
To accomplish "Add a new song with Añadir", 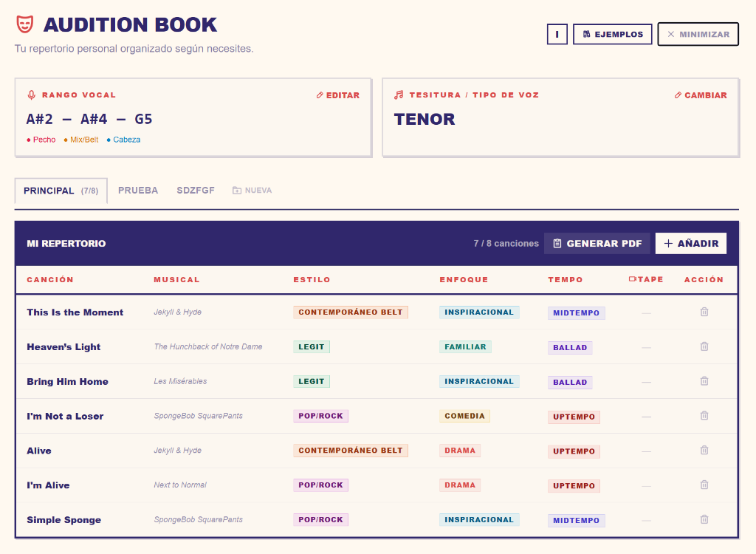I will [x=691, y=243].
